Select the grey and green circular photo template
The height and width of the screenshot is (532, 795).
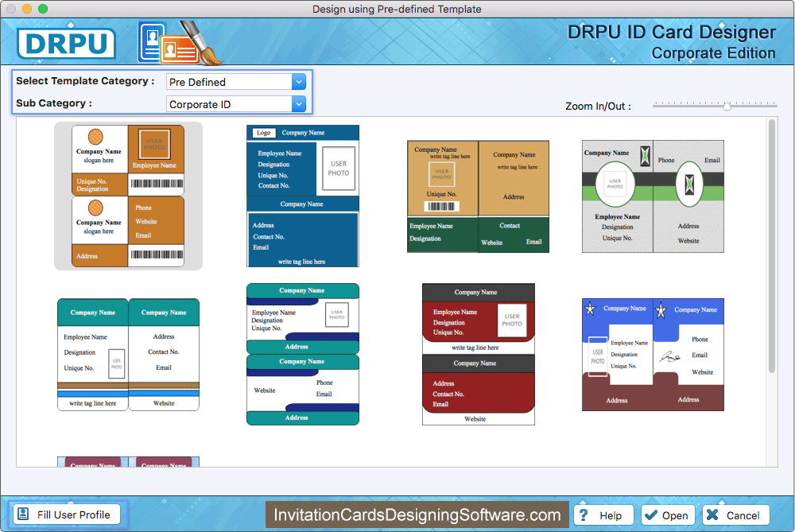pyautogui.click(x=653, y=196)
